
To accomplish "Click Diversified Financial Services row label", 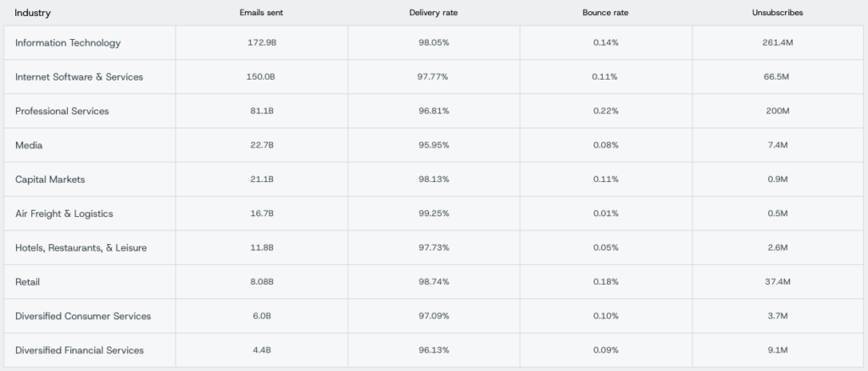I will (x=80, y=351).
